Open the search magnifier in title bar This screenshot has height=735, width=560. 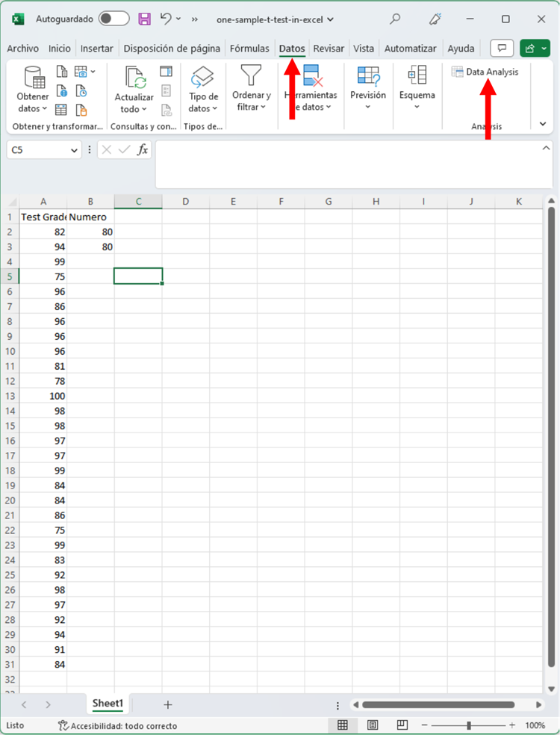click(x=396, y=19)
